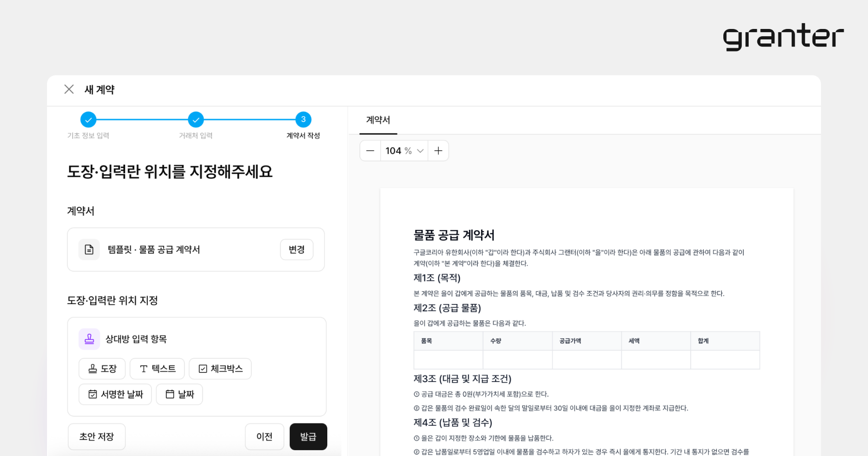Click the 기초 정보 입력 step label

pyautogui.click(x=88, y=136)
